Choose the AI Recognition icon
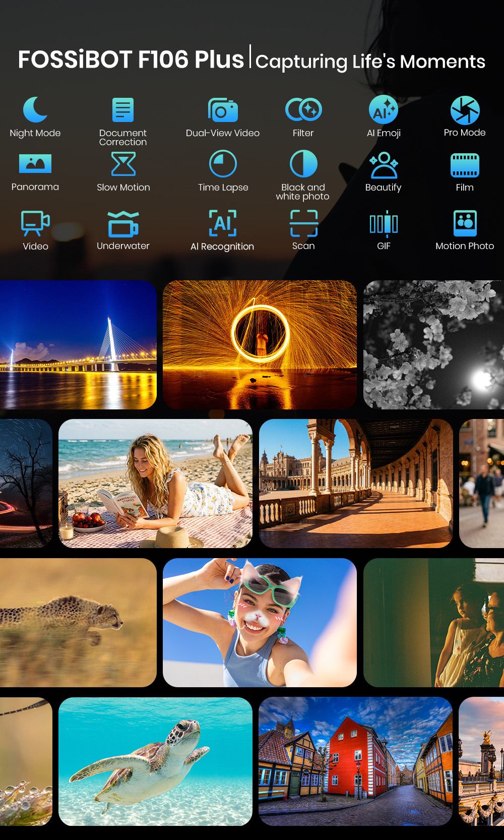Screen dimensions: 504x840 coord(223,222)
